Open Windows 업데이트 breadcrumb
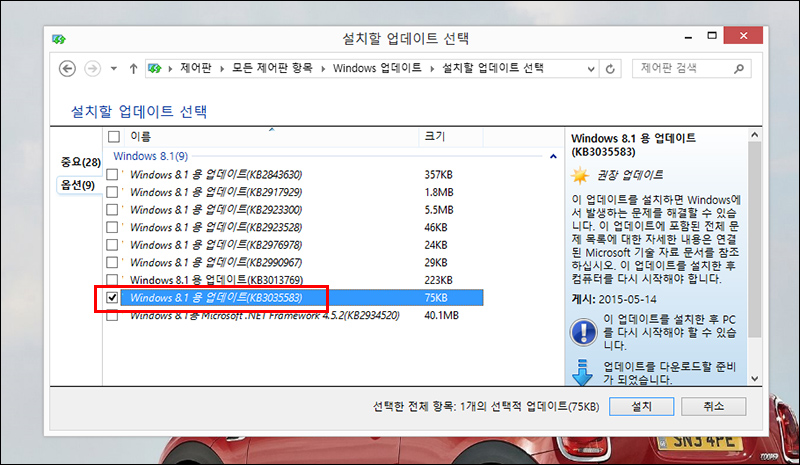Image resolution: width=800 pixels, height=465 pixels. [x=377, y=68]
